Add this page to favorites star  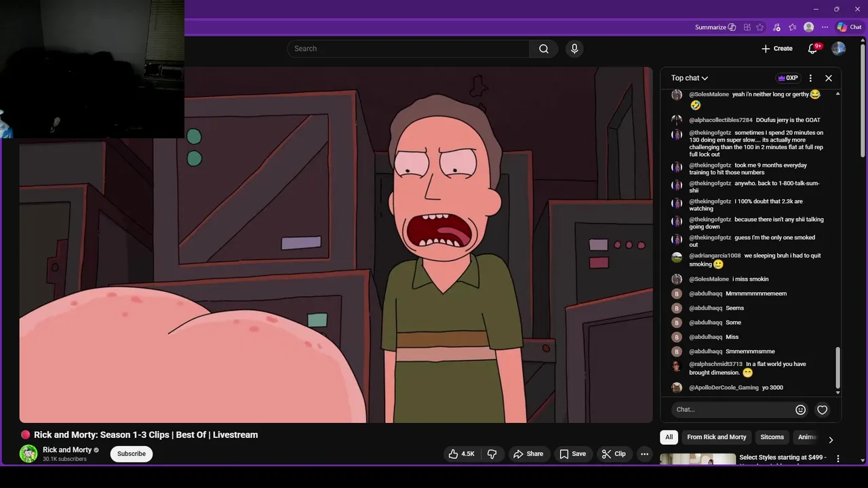click(760, 27)
